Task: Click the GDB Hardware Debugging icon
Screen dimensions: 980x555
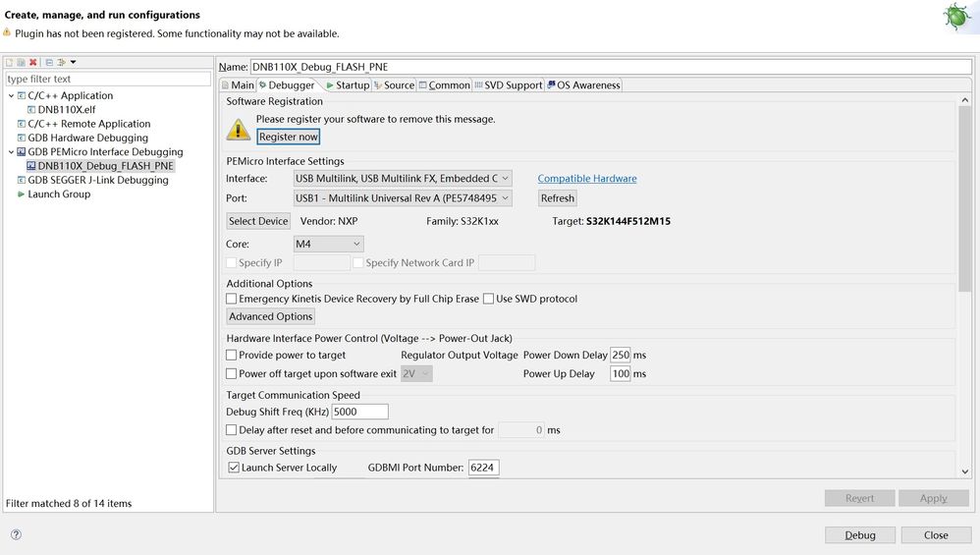Action: click(22, 138)
